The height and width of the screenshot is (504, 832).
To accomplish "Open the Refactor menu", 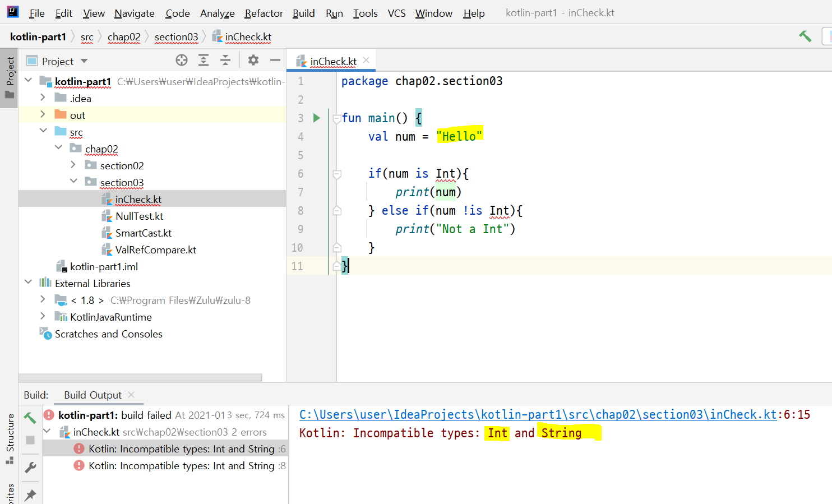I will point(264,13).
